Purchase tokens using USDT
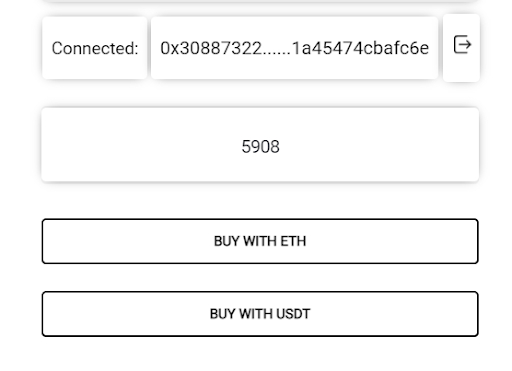The image size is (512, 371). 260,314
